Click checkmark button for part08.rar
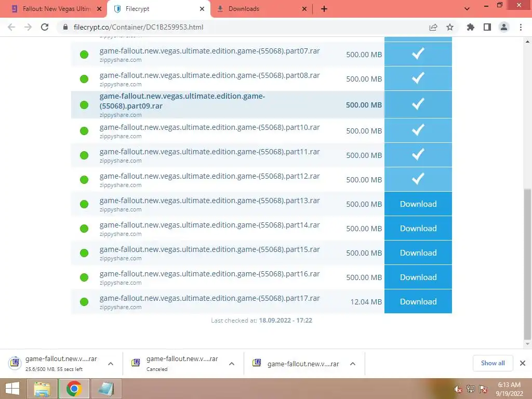The width and height of the screenshot is (532, 399). point(418,78)
